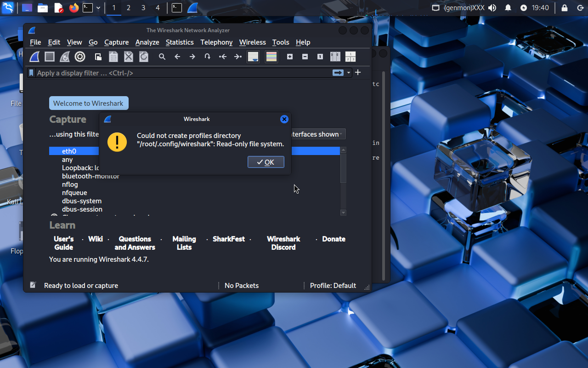
Task: Jump to the last packet
Action: tap(238, 57)
